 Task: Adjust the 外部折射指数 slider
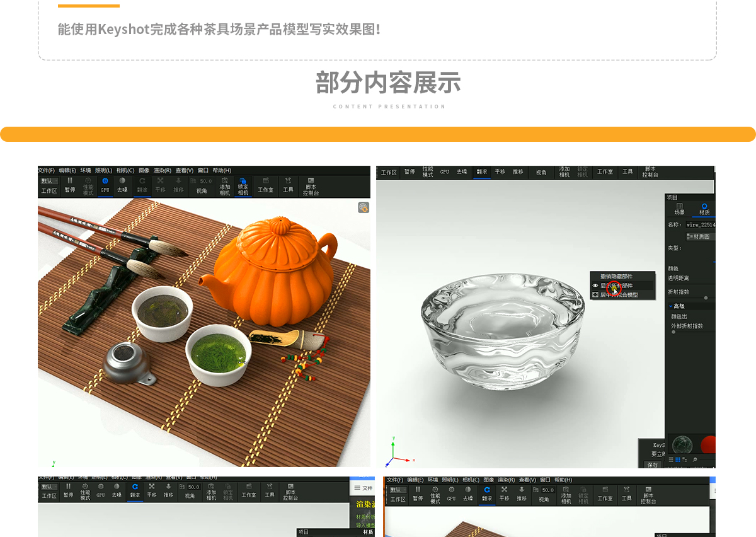click(x=673, y=332)
